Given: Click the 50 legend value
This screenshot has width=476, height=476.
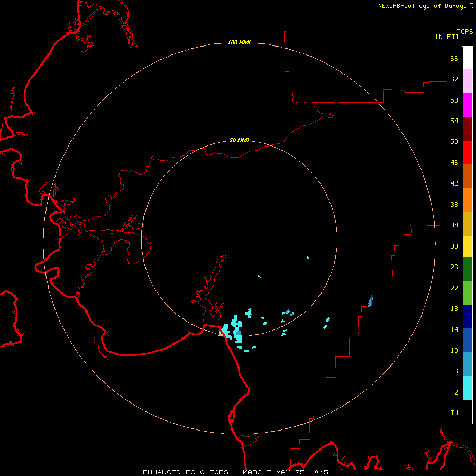Looking at the screenshot, I should (454, 141).
